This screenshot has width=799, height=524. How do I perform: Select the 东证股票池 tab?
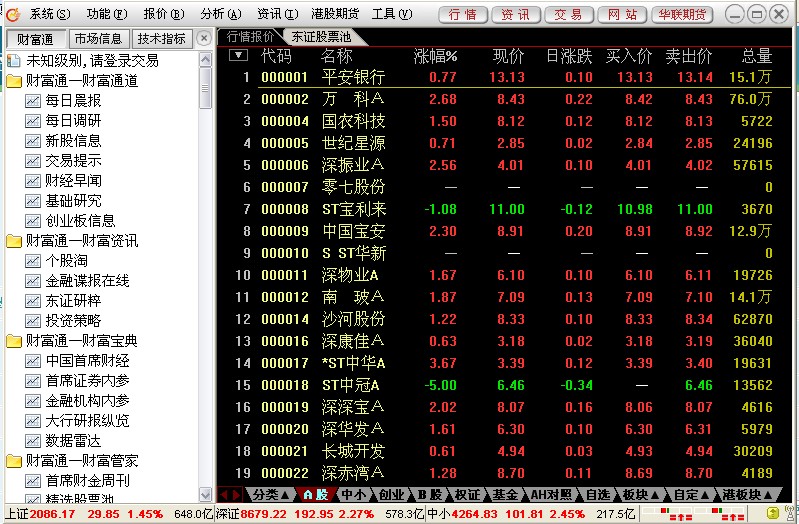click(x=322, y=37)
